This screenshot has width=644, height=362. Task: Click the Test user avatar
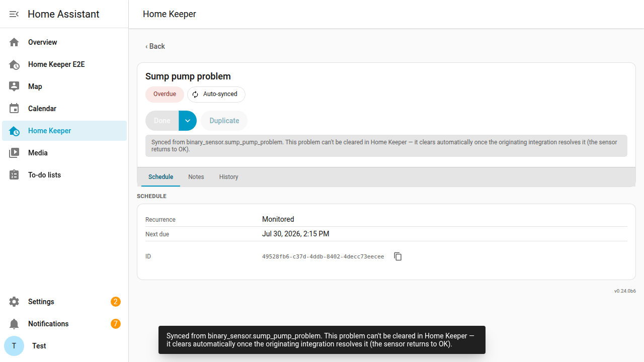click(x=14, y=346)
